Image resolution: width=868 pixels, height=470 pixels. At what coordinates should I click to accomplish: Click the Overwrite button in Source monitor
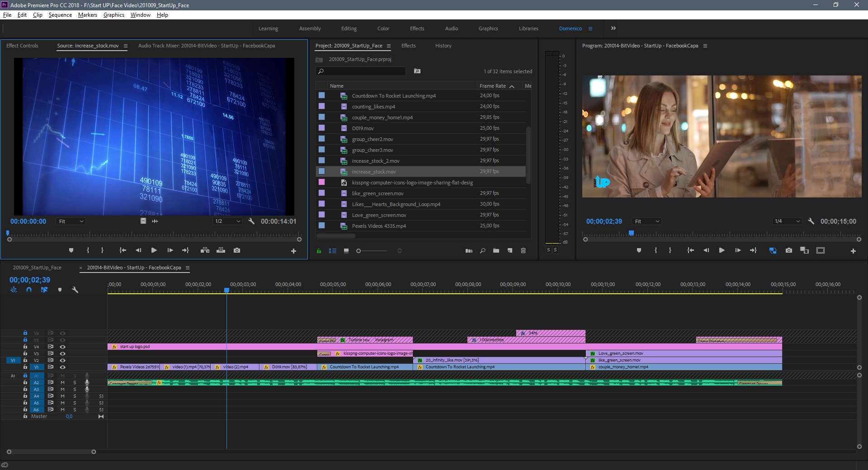pos(221,250)
